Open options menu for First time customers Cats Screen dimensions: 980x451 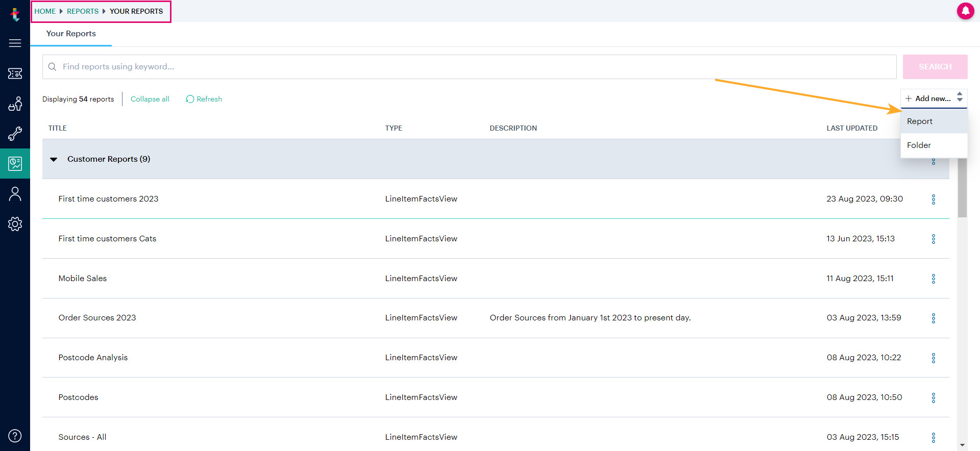(934, 239)
